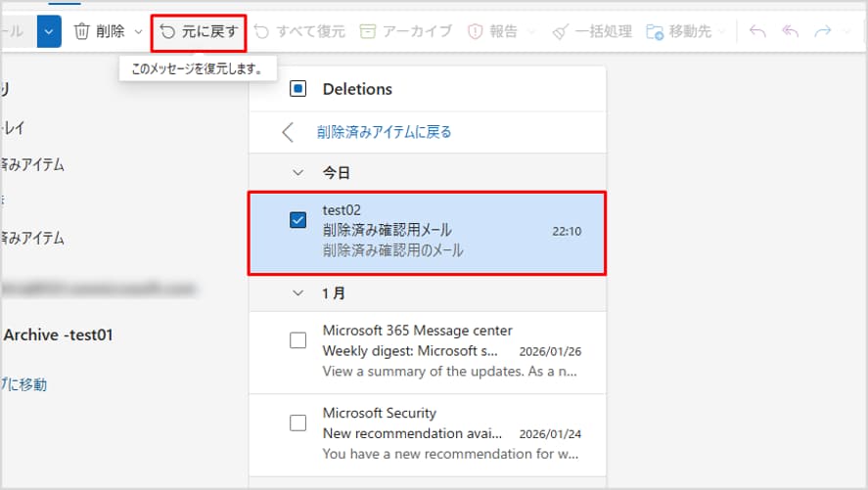Click the Report (報告) shield icon
868x490 pixels.
476,31
